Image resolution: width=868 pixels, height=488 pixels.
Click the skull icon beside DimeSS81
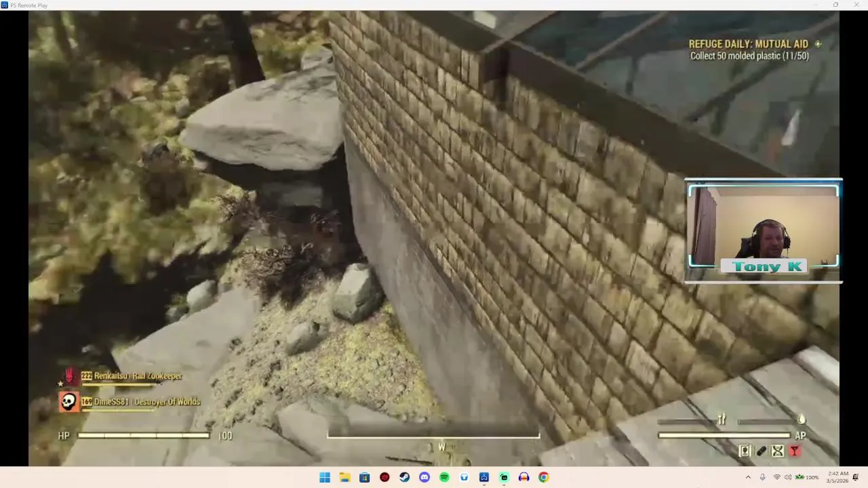coord(68,402)
